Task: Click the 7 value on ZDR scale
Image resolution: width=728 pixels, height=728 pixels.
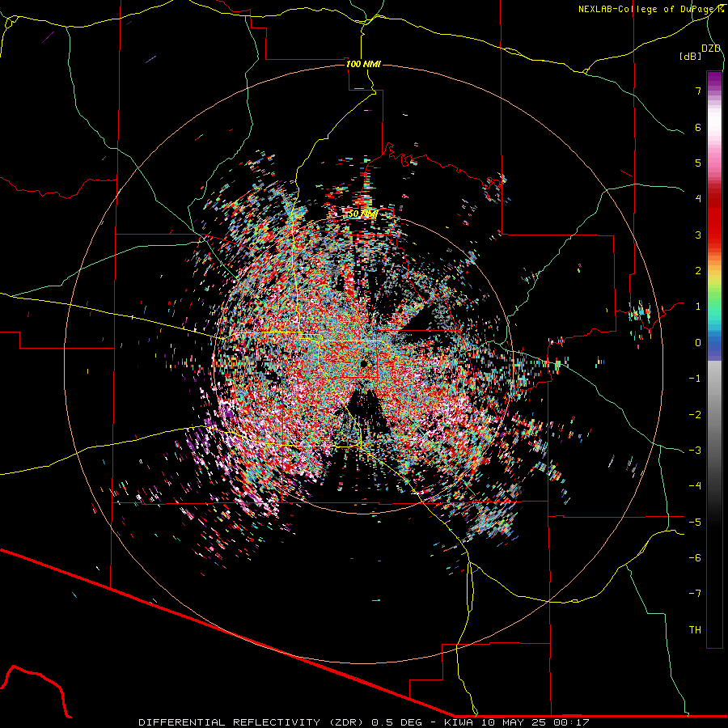Action: [x=698, y=91]
